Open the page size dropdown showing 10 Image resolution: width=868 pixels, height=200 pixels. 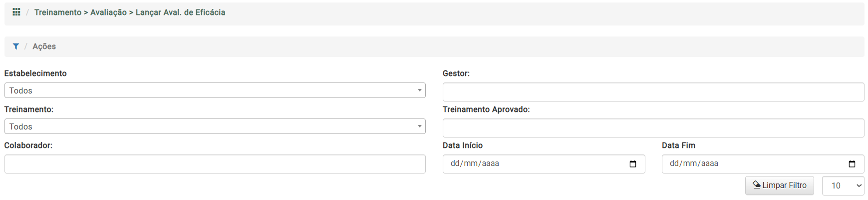(x=843, y=185)
